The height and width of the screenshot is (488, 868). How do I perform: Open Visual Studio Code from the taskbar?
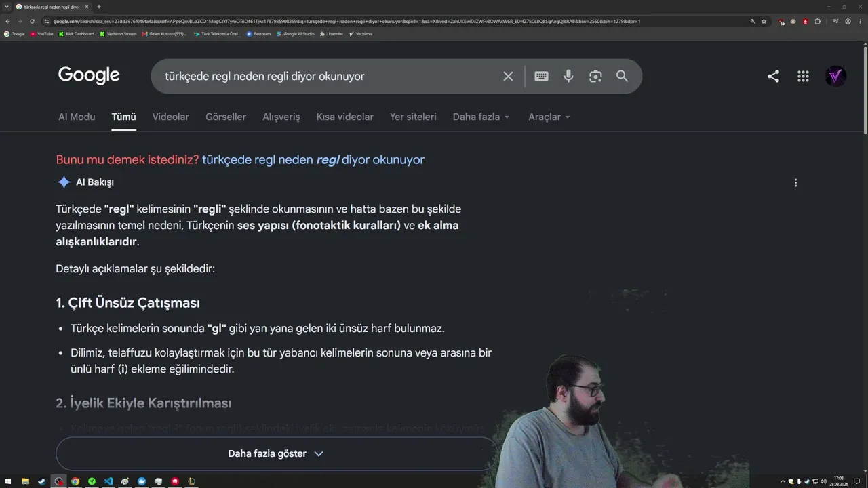pos(108,481)
